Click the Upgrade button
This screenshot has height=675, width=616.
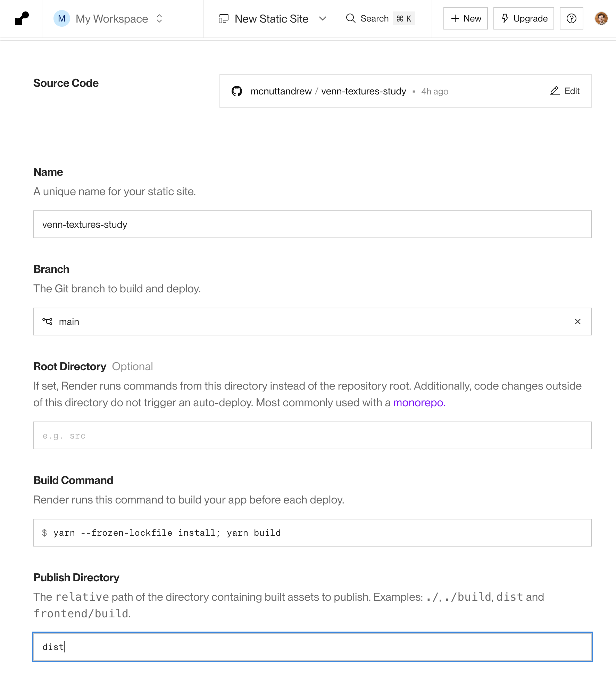(524, 18)
